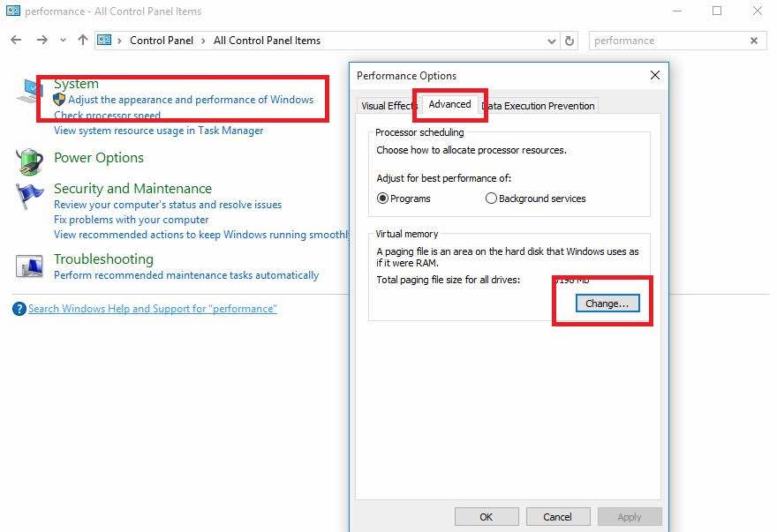Open the recent locations dropdown arrow
Image resolution: width=777 pixels, height=532 pixels.
point(63,41)
